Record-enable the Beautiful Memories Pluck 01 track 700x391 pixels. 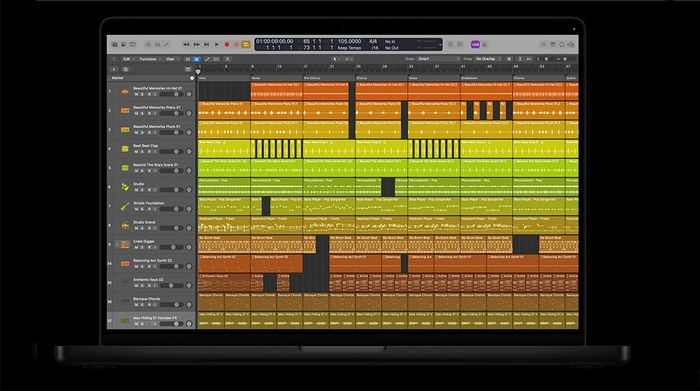click(149, 133)
